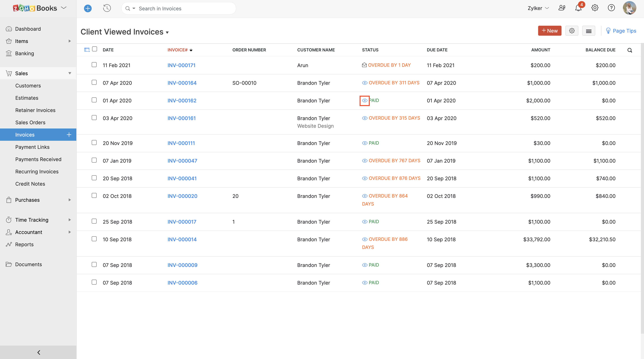The width and height of the screenshot is (644, 359).
Task: Select the checkbox for INV-000171
Action: point(94,65)
